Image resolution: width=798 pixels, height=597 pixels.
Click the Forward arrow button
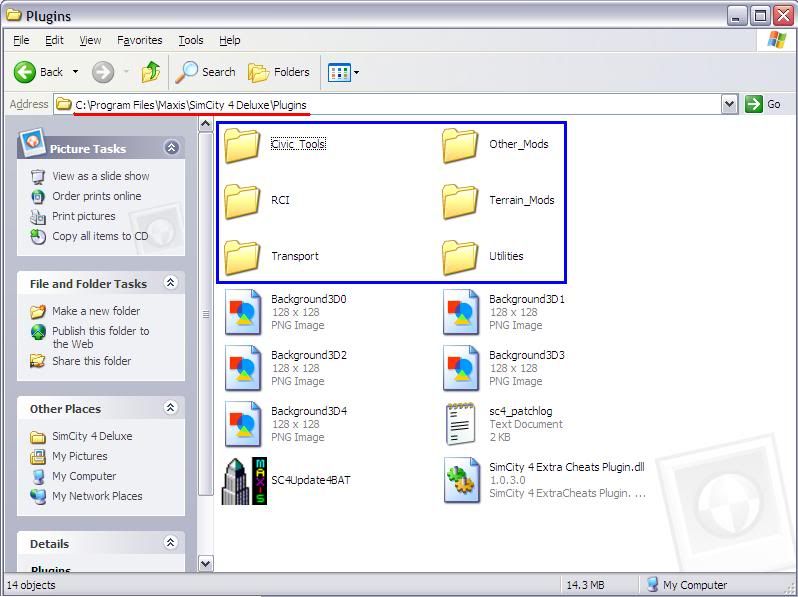coord(103,72)
